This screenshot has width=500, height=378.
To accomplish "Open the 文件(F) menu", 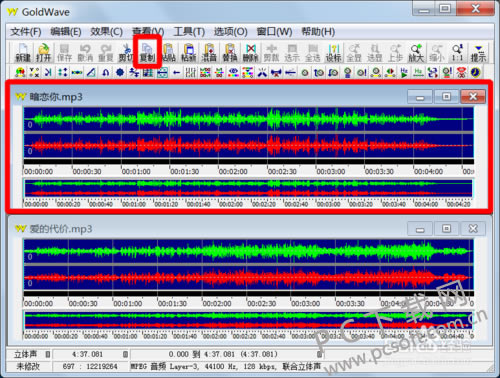I will 26,32.
